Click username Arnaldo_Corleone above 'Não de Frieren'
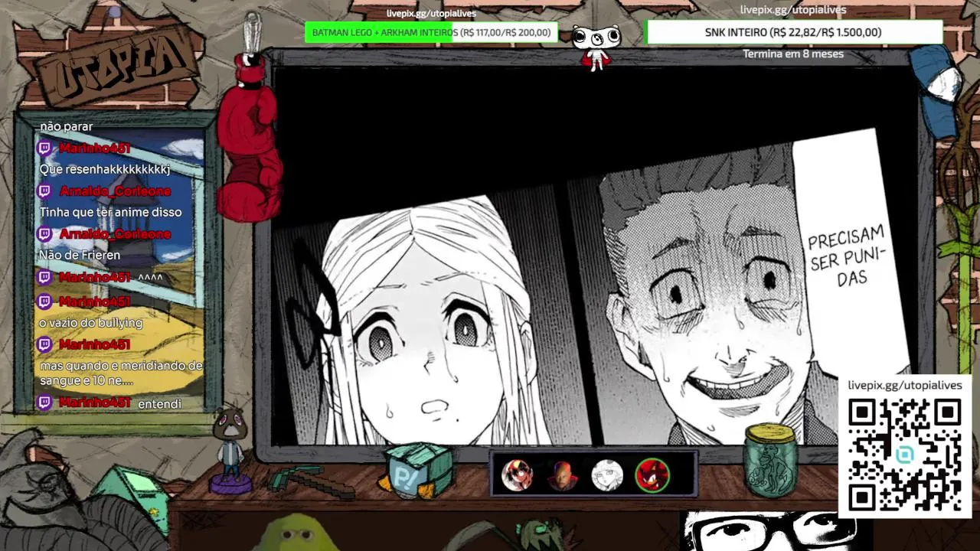 point(116,234)
